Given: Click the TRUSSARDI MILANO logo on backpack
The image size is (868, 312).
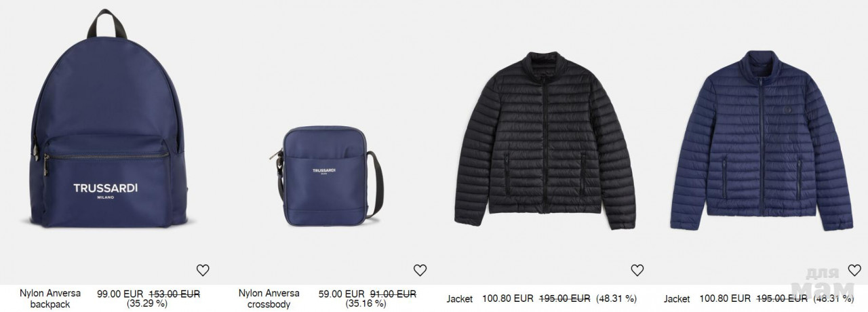Looking at the screenshot, I should click(x=105, y=191).
